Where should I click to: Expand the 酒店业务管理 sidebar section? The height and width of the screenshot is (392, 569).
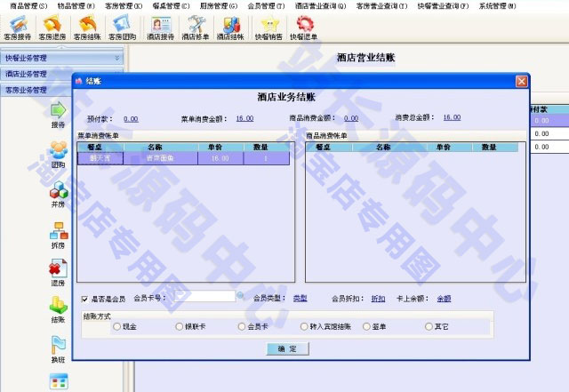[36, 74]
